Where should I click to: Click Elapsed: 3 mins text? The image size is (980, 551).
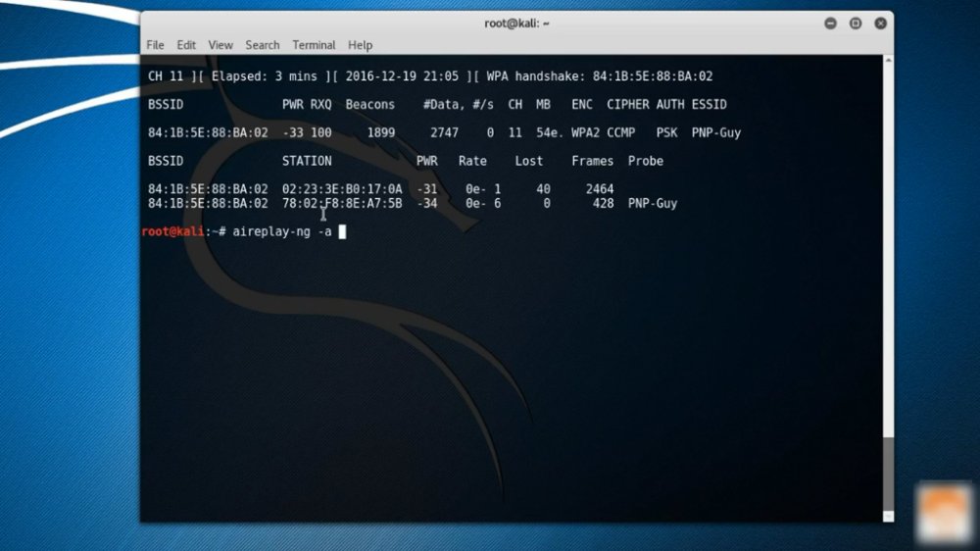click(x=265, y=76)
